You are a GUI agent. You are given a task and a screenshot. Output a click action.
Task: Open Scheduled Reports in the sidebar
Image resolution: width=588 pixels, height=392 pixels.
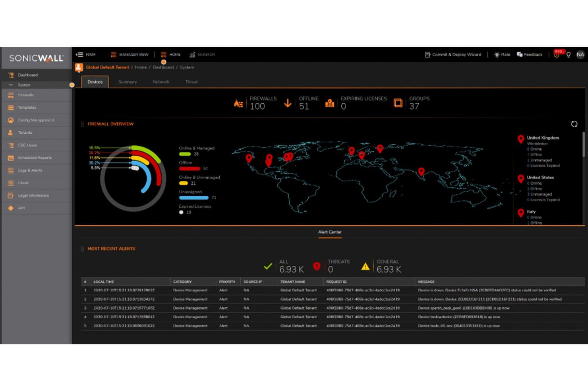(x=37, y=158)
